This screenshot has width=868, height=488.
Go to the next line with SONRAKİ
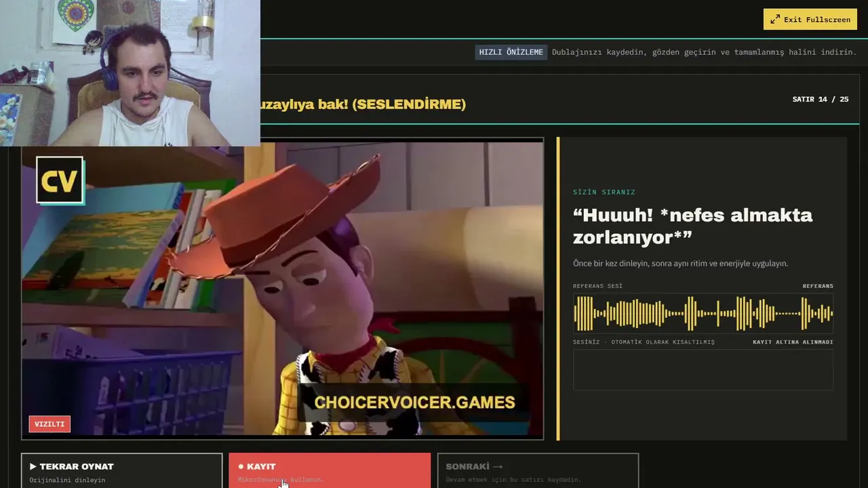[538, 470]
